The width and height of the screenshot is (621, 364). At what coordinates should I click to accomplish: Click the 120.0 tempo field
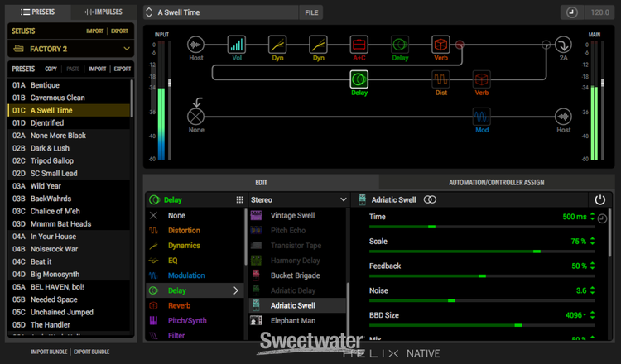point(599,12)
